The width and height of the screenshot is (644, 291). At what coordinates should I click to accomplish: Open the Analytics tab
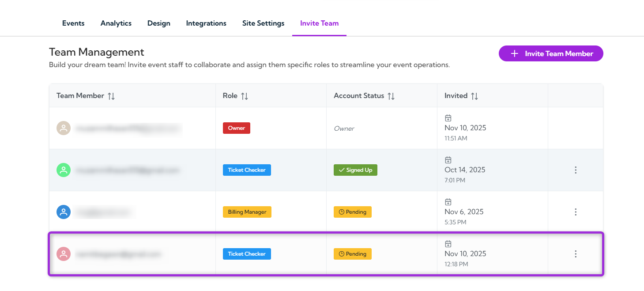116,23
